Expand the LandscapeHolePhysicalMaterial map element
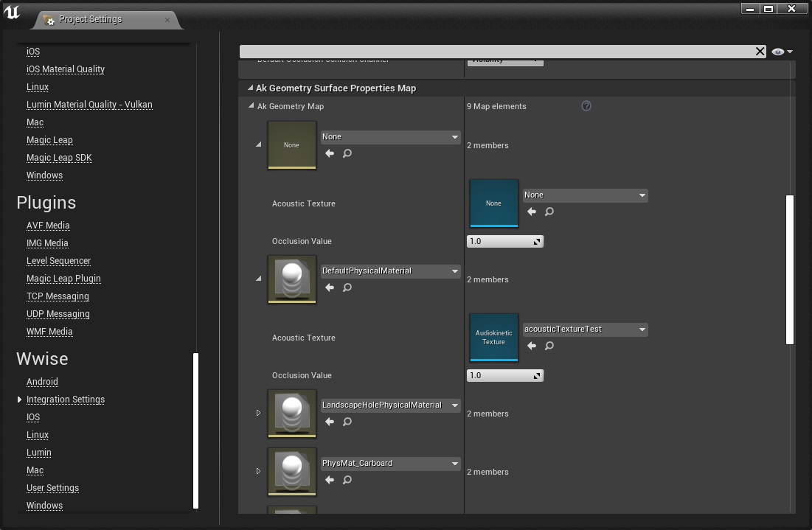 [258, 413]
